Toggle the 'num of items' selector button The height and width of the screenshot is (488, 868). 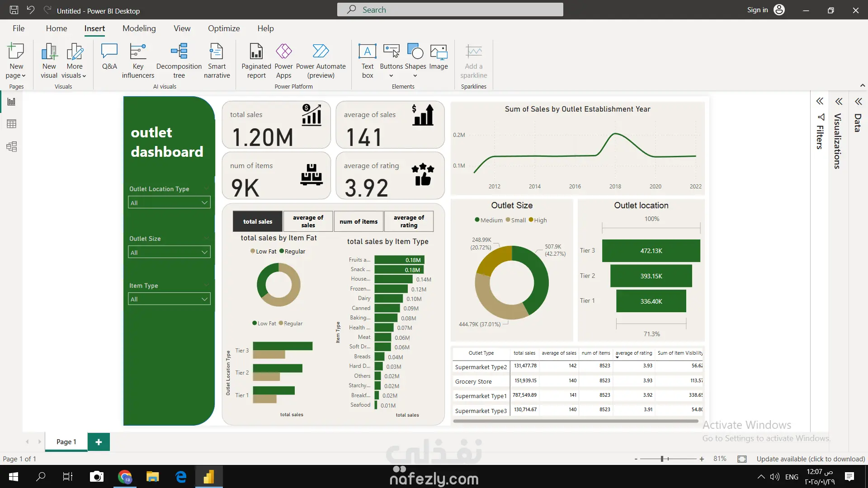[359, 221]
